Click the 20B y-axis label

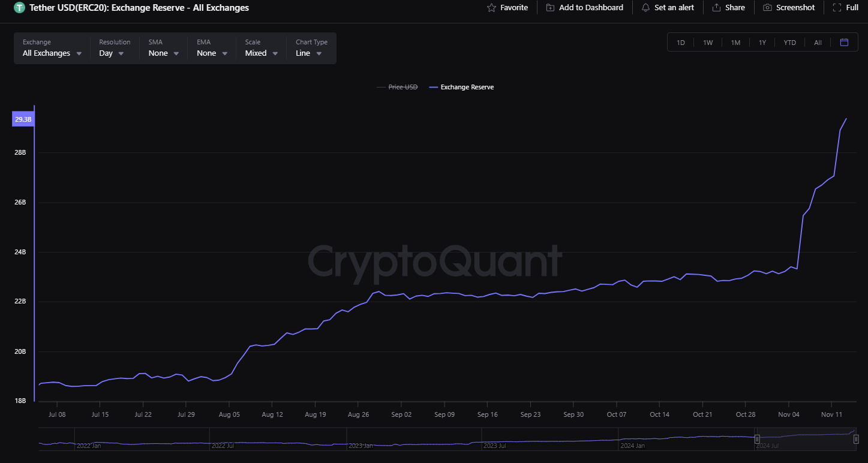(20, 351)
